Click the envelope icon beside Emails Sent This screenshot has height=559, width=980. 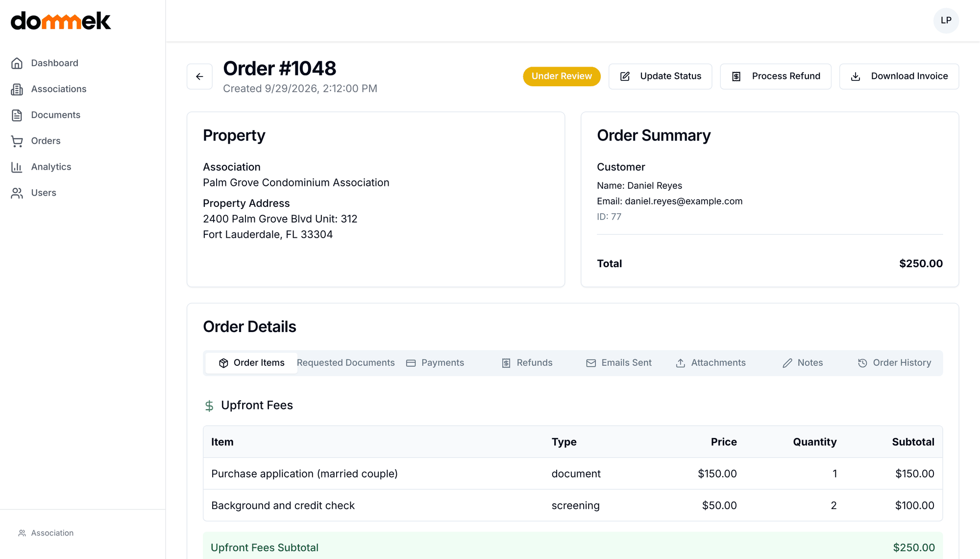[591, 363]
